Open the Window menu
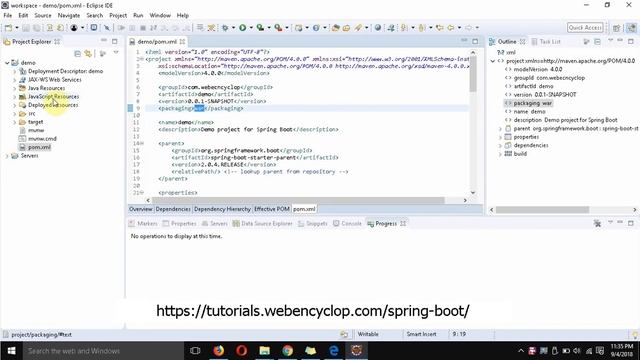The image size is (640, 360). coord(160,15)
